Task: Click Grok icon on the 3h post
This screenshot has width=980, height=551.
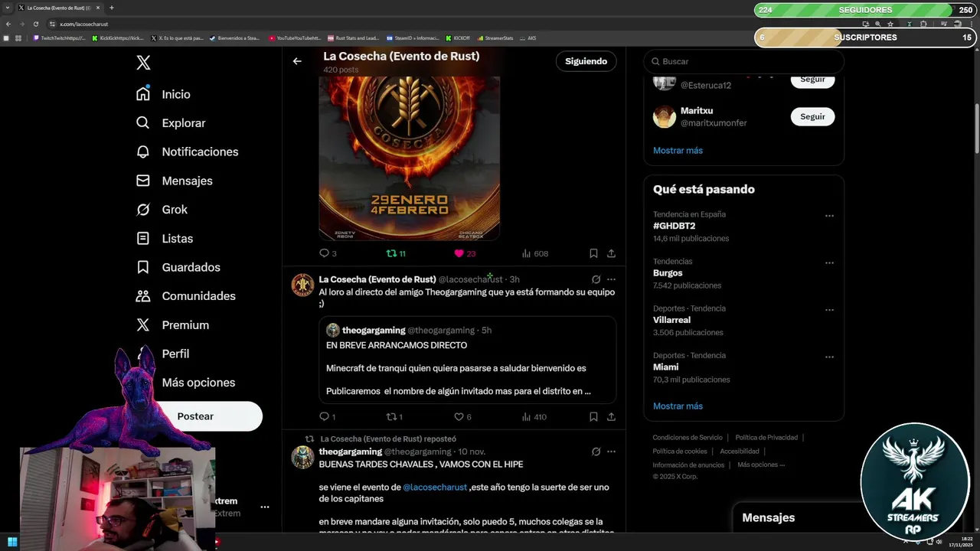Action: [x=596, y=279]
